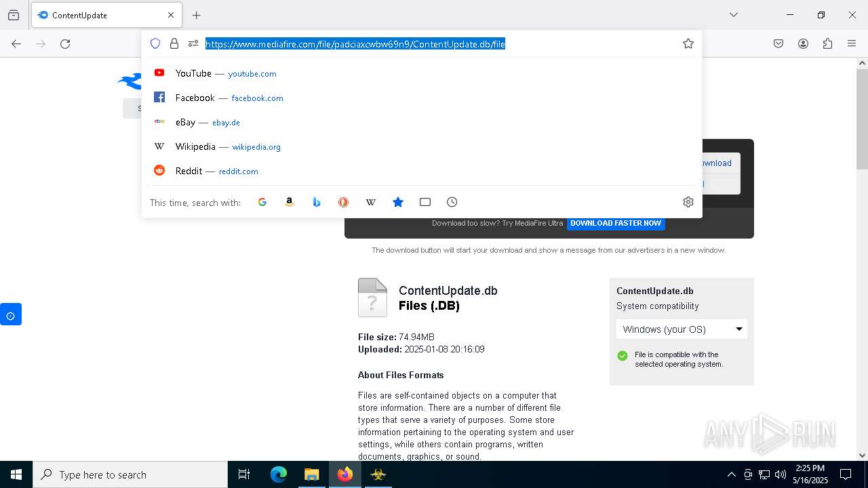Search with Wikipedia engine icon
The width and height of the screenshot is (868, 488).
point(371,202)
